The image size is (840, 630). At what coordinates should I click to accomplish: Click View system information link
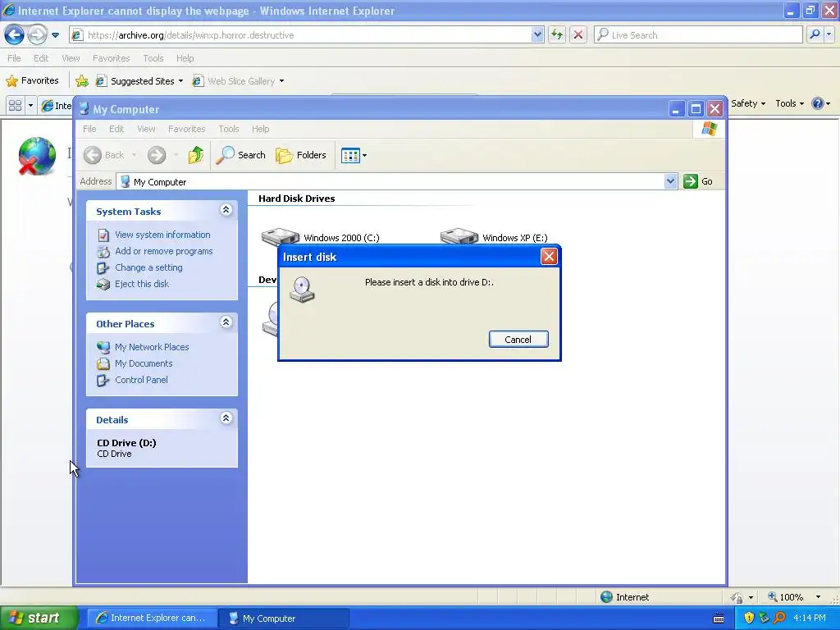[x=163, y=235]
